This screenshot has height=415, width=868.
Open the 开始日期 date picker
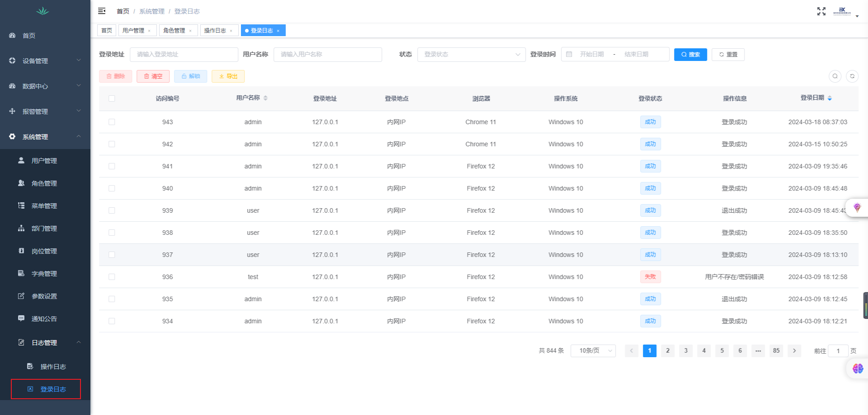coord(592,54)
